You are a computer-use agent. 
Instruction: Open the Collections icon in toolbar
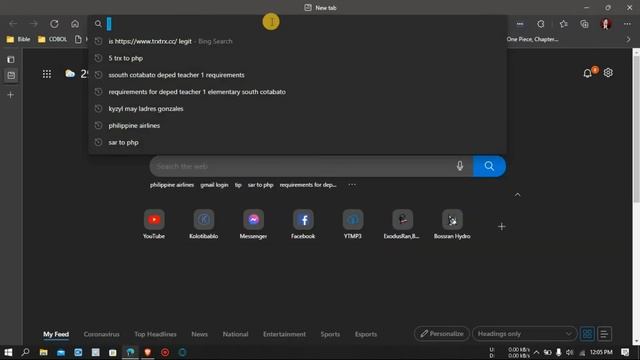coord(584,24)
